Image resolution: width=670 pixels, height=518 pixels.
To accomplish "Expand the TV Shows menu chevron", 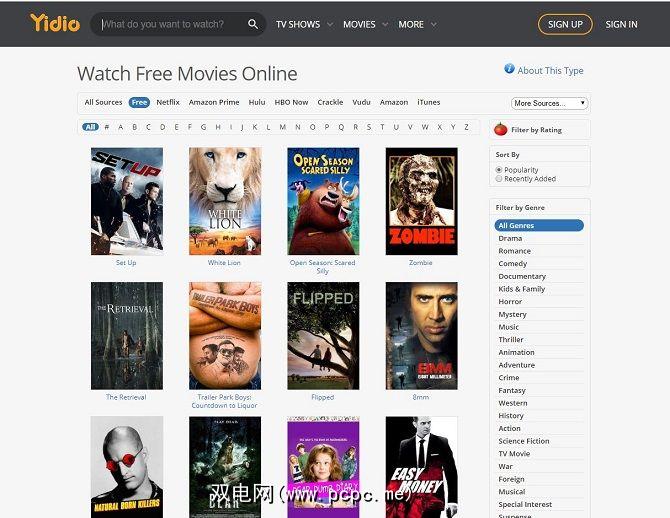I will (x=330, y=24).
